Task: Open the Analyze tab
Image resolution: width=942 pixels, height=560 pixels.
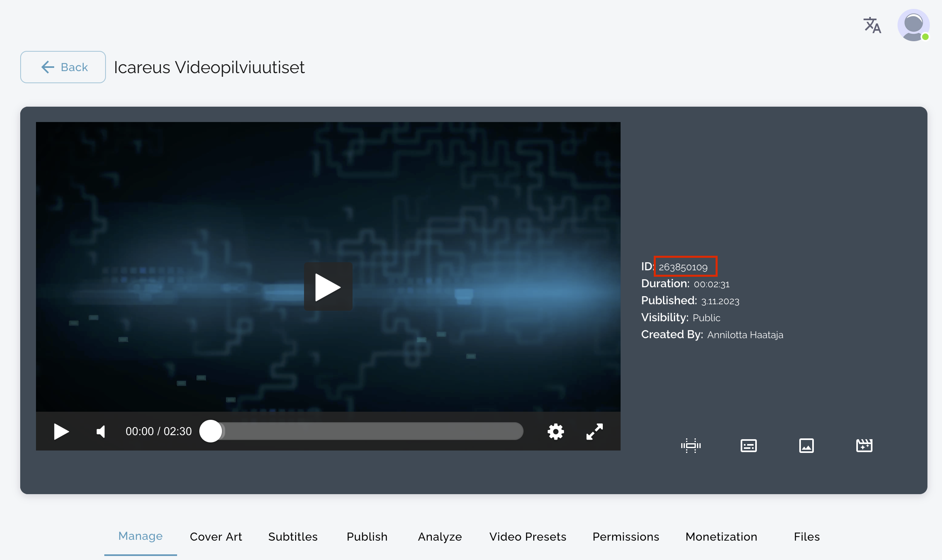Action: 440,537
